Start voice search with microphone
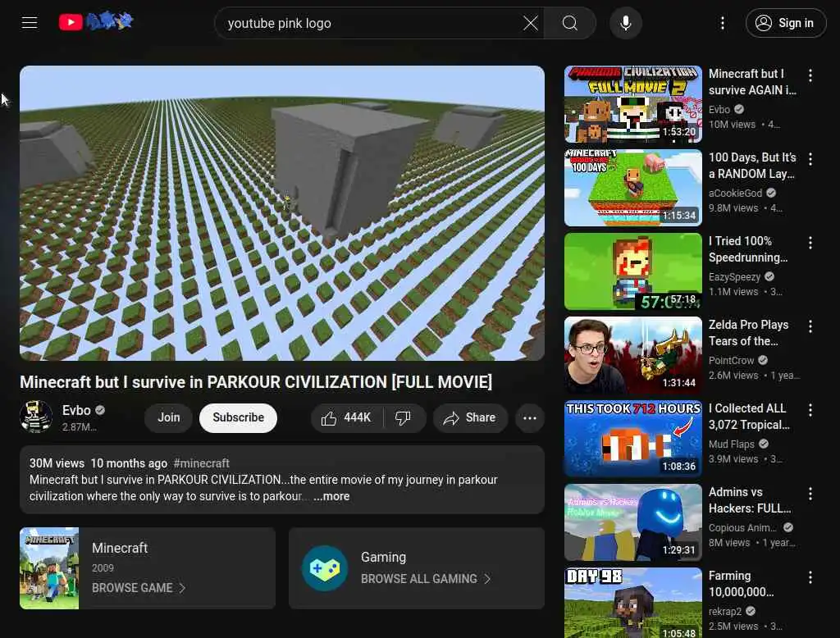The width and height of the screenshot is (840, 638). point(625,23)
